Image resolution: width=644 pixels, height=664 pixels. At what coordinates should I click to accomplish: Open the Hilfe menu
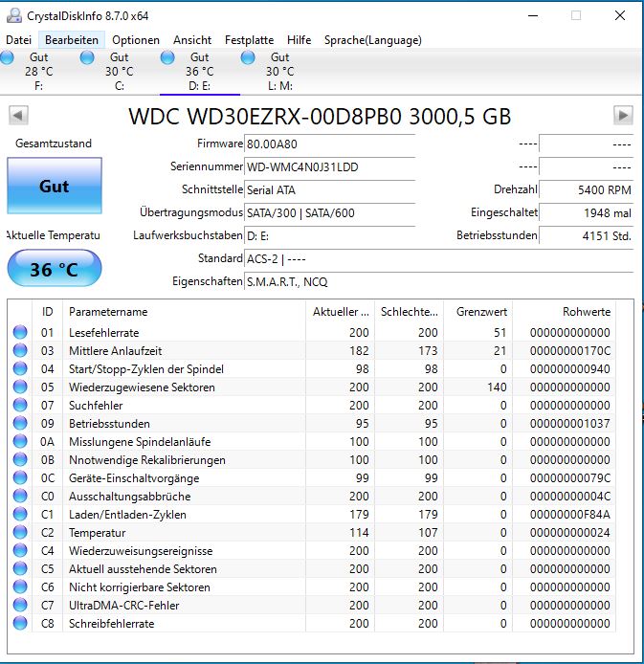(299, 40)
